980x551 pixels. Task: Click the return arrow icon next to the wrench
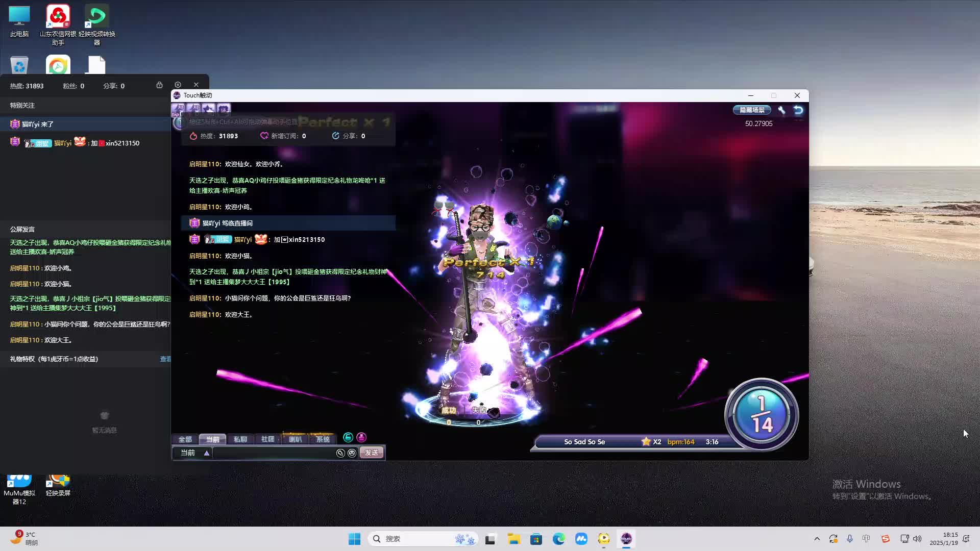click(797, 110)
